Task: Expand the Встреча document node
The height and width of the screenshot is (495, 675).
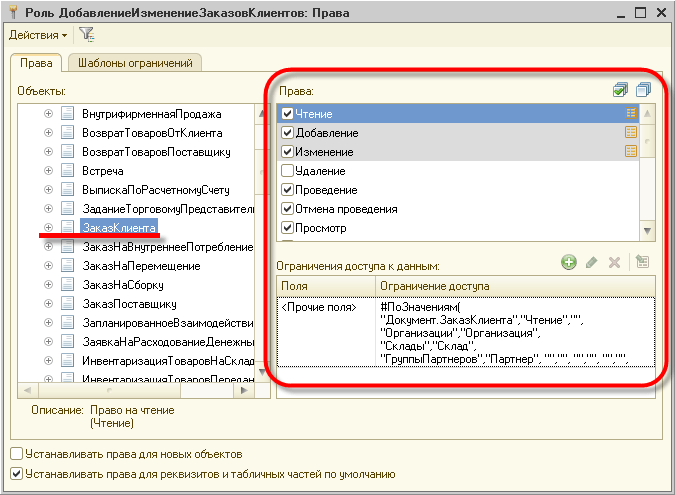Action: pos(48,170)
